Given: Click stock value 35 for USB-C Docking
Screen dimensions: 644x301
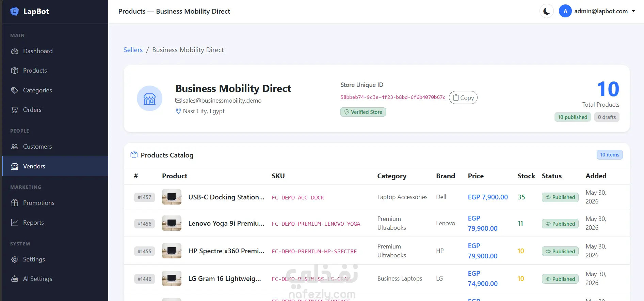Looking at the screenshot, I should 521,197.
